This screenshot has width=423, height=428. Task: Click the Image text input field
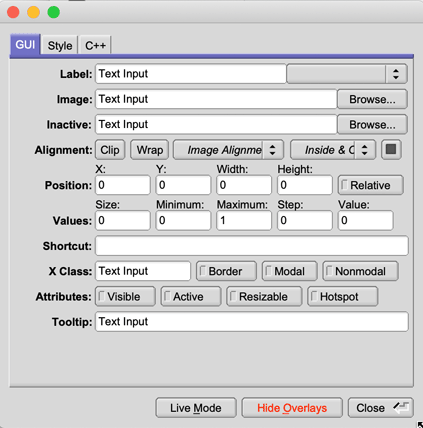[216, 99]
